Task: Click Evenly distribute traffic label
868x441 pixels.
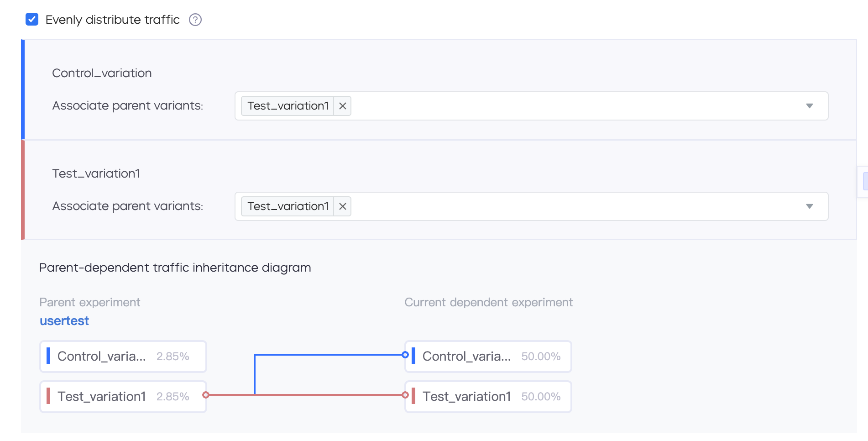Action: pyautogui.click(x=113, y=20)
